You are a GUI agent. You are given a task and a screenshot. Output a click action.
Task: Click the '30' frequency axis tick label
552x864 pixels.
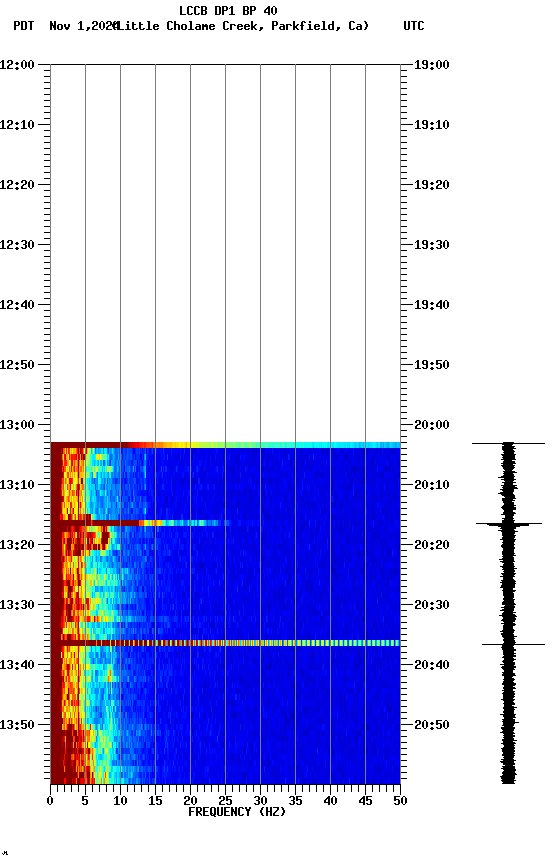point(260,801)
